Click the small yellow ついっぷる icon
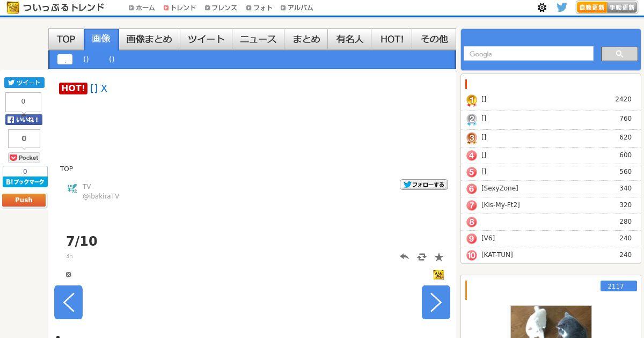 pyautogui.click(x=438, y=275)
